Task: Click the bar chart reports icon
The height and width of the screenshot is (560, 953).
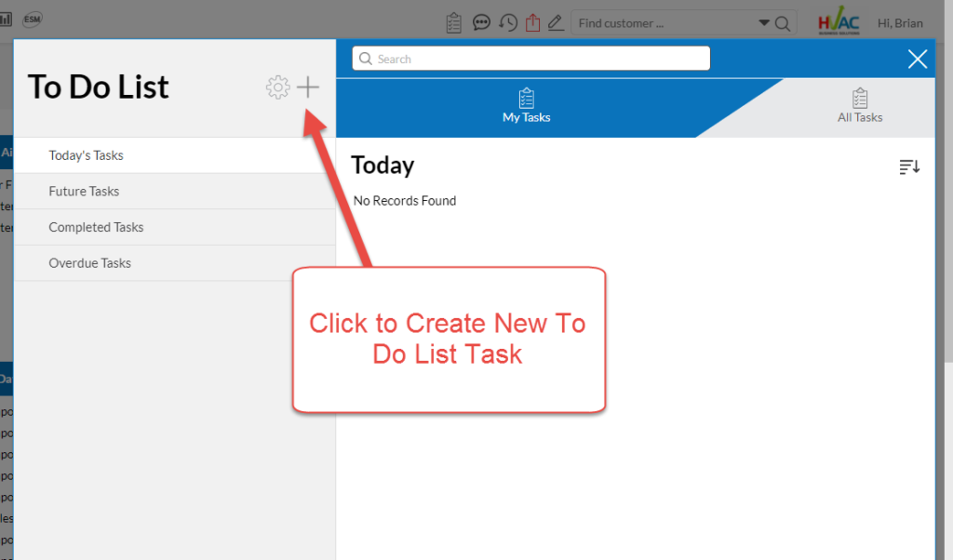Action: point(5,19)
